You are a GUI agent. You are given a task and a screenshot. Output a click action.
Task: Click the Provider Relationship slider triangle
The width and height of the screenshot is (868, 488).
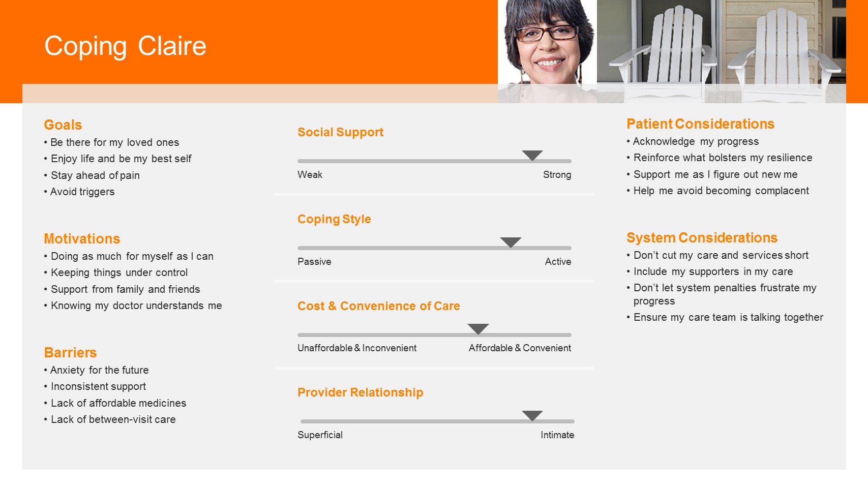point(532,416)
